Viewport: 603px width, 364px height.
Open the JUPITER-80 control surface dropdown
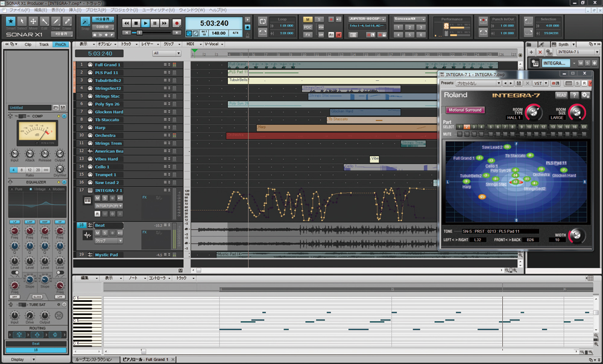click(x=384, y=19)
